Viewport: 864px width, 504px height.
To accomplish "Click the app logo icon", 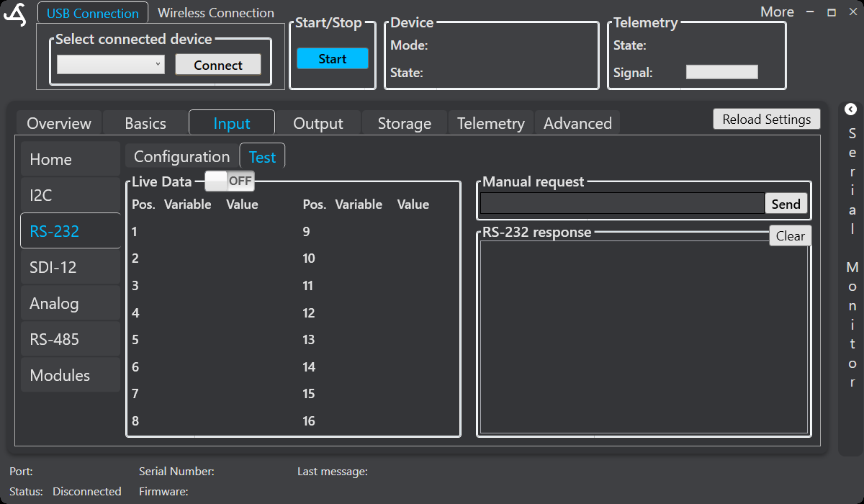I will coord(15,14).
